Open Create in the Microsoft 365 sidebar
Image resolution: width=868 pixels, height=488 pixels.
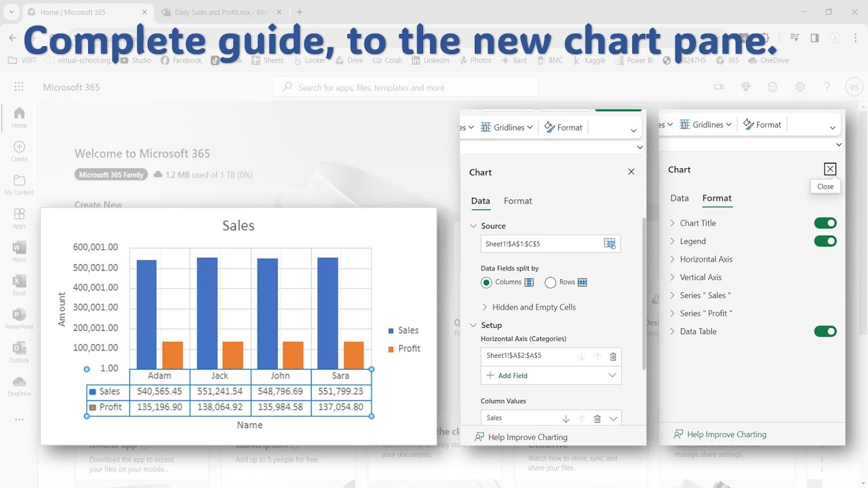pyautogui.click(x=19, y=151)
